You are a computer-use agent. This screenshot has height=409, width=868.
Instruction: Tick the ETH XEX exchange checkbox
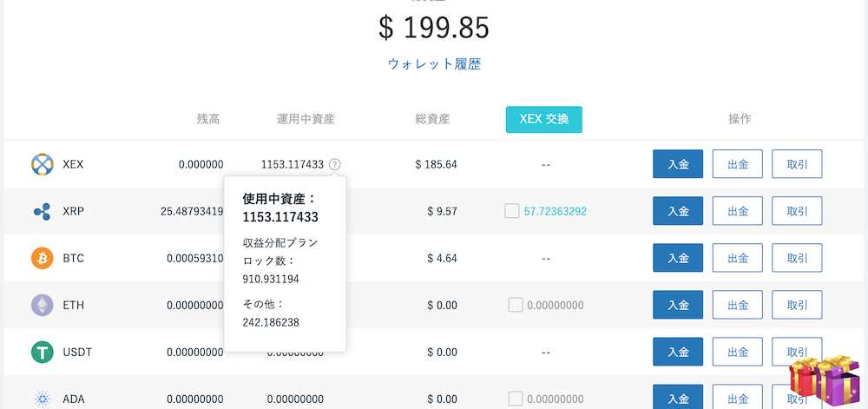click(x=516, y=305)
